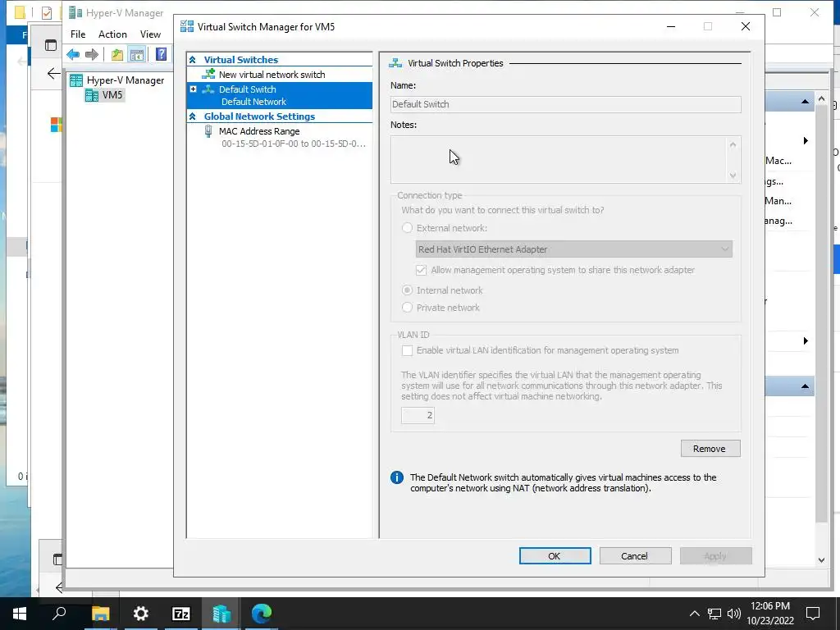Click the Apply button
840x630 pixels.
[715, 556]
